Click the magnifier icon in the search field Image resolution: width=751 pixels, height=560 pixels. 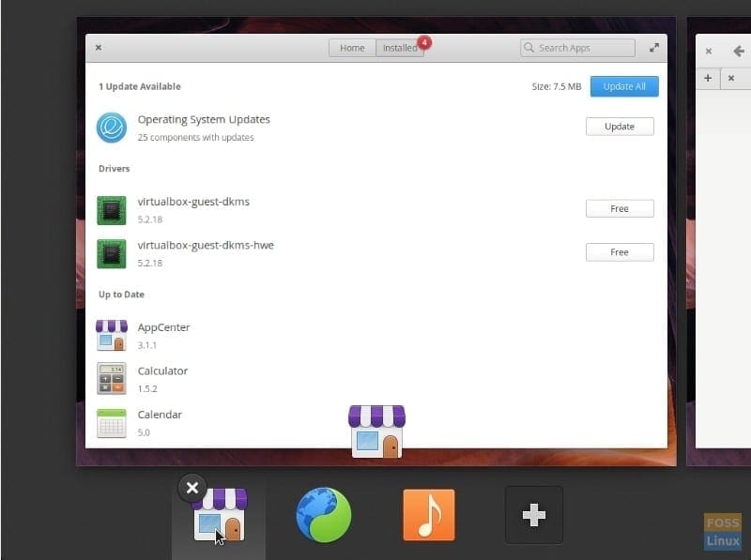pos(529,48)
